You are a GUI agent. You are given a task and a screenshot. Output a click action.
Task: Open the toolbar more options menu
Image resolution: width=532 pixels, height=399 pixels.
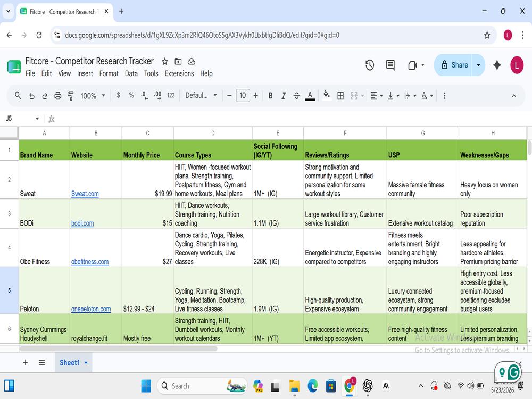(x=444, y=96)
